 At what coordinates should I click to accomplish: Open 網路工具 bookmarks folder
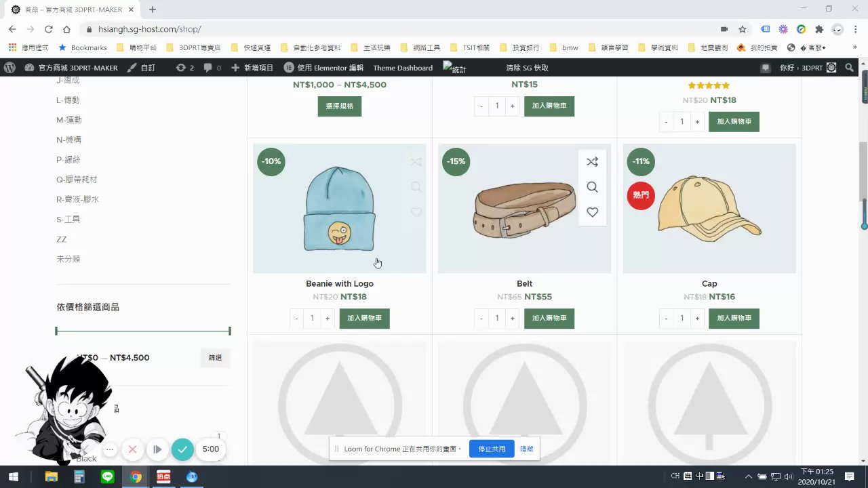pos(420,48)
